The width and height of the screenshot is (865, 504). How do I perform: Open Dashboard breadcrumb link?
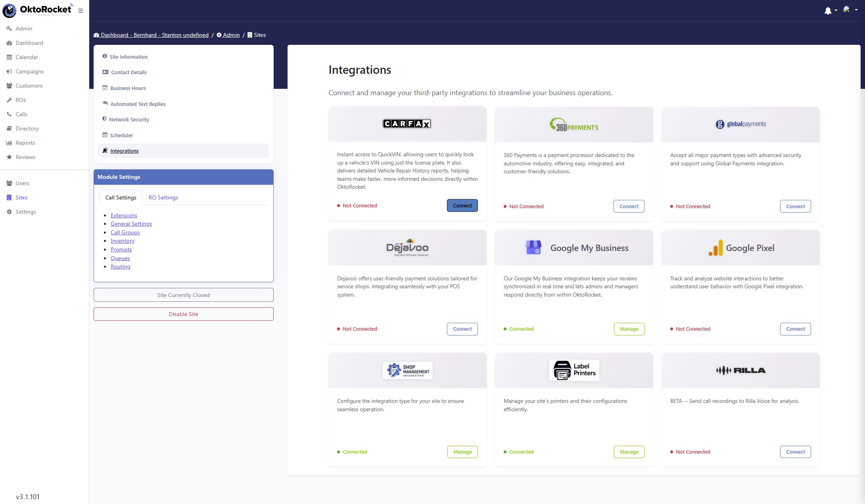tap(151, 35)
